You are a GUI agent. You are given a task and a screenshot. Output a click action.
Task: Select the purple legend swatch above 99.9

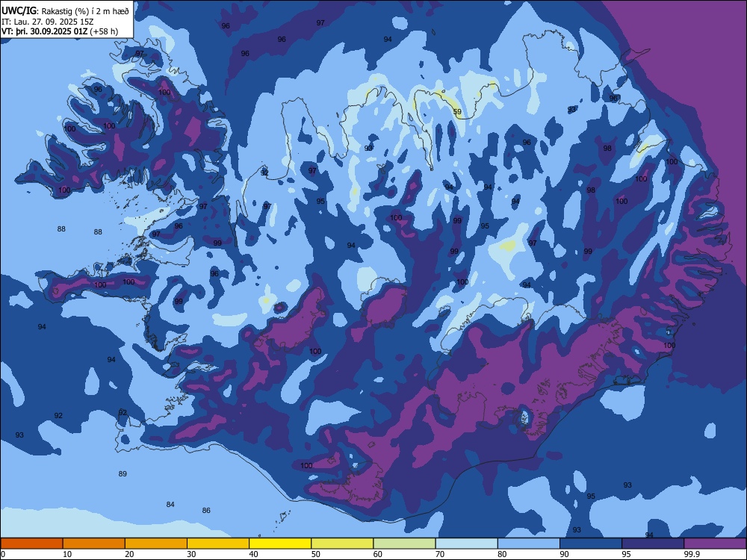click(x=715, y=544)
